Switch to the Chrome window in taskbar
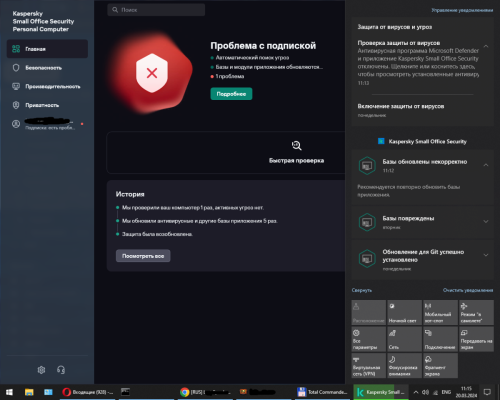The width and height of the screenshot is (500, 400). tap(205, 392)
